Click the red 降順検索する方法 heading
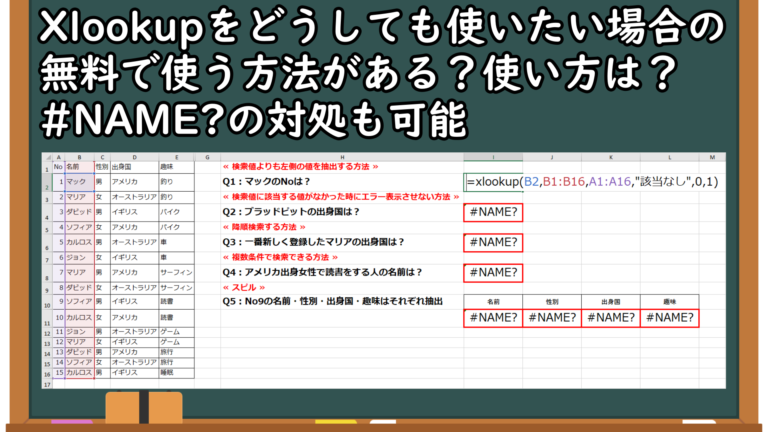This screenshot has height=432, width=768. (262, 227)
